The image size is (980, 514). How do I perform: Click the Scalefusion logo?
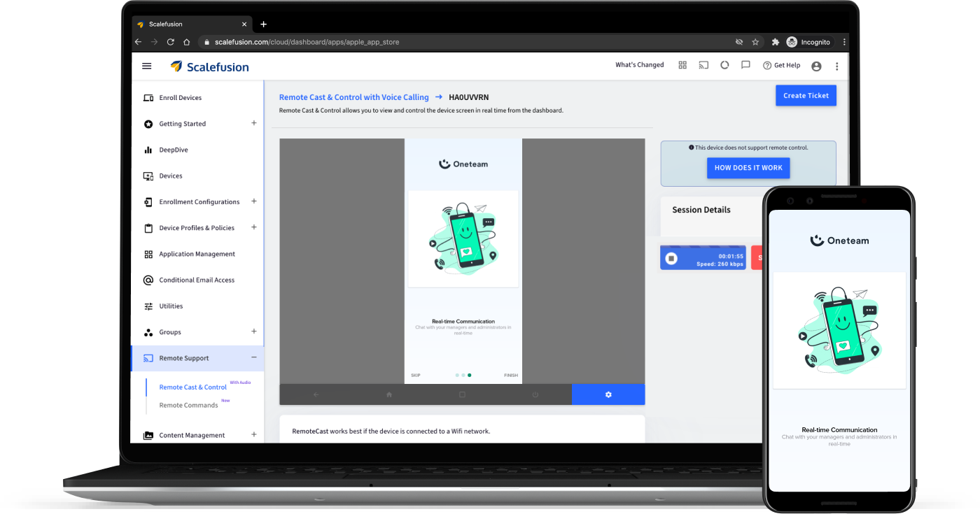coord(209,66)
